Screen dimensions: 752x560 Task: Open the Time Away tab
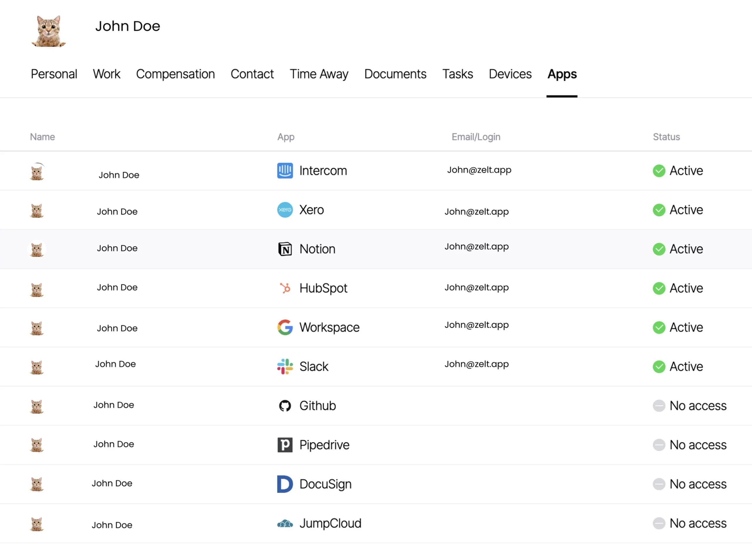click(x=319, y=74)
